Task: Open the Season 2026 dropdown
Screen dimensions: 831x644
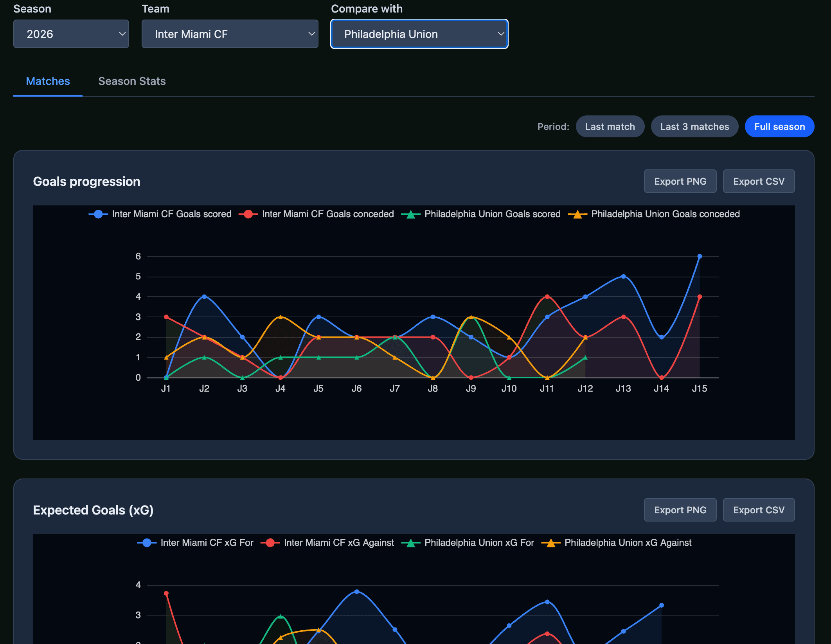Action: pos(71,34)
